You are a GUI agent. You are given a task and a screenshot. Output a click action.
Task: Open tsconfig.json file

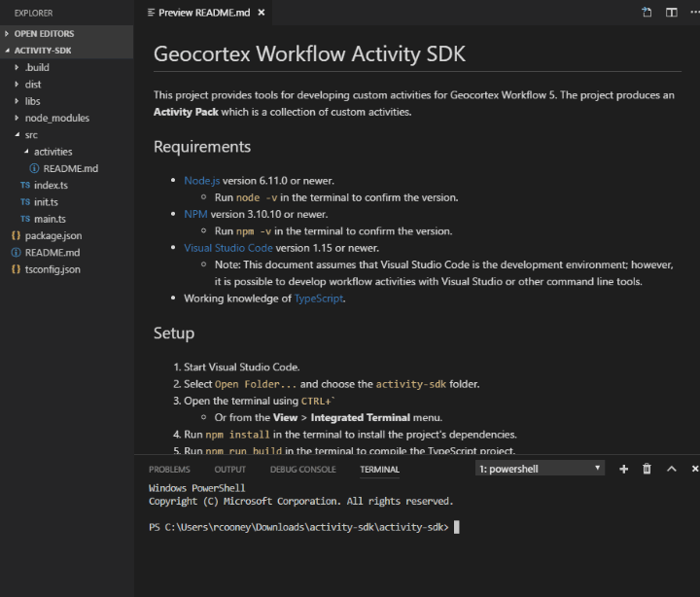click(66, 269)
